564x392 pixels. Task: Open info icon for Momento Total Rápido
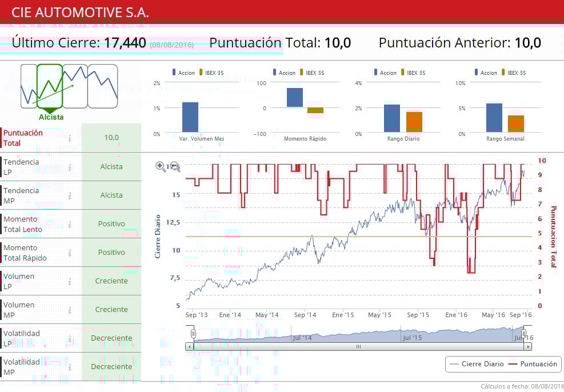pos(70,253)
